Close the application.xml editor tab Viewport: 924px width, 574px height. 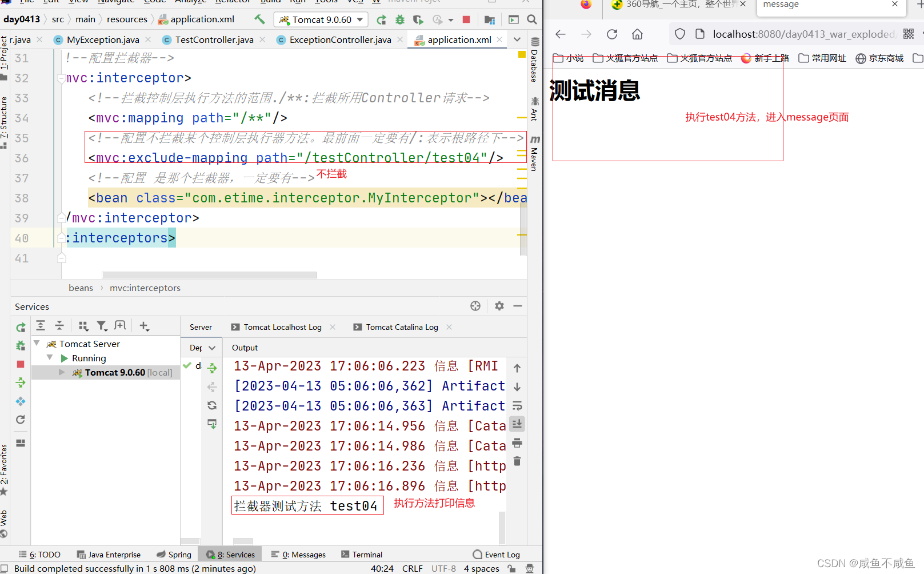click(x=499, y=39)
